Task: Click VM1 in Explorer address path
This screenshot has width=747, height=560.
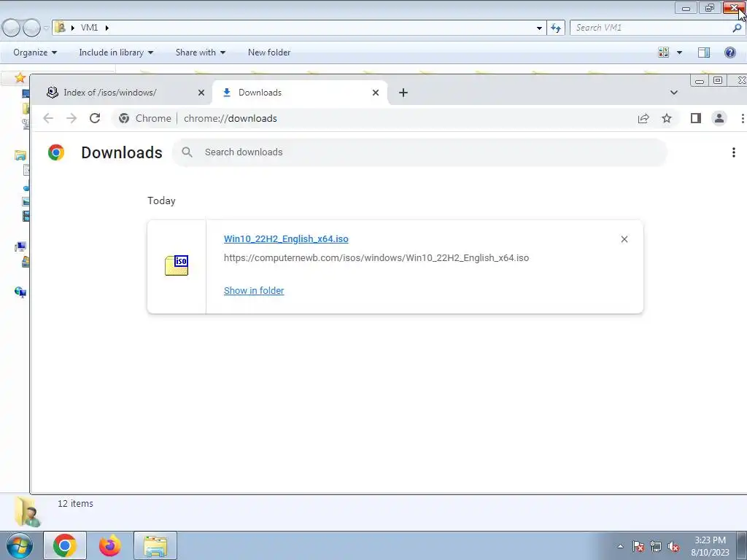Action: pos(89,28)
